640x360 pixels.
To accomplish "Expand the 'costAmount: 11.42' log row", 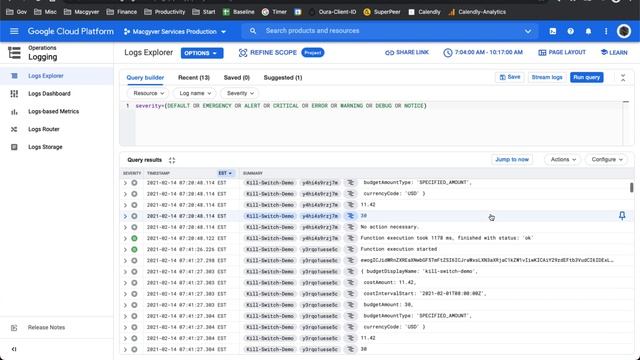I will click(125, 283).
